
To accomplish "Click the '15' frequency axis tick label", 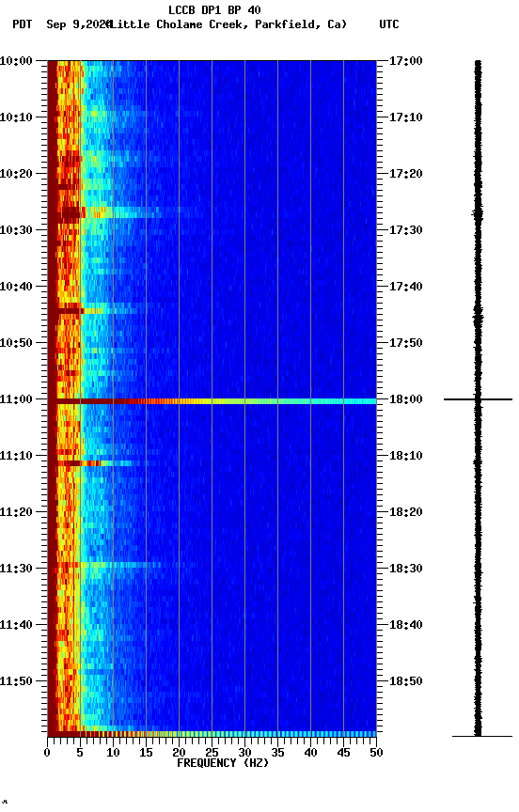I will (x=146, y=754).
